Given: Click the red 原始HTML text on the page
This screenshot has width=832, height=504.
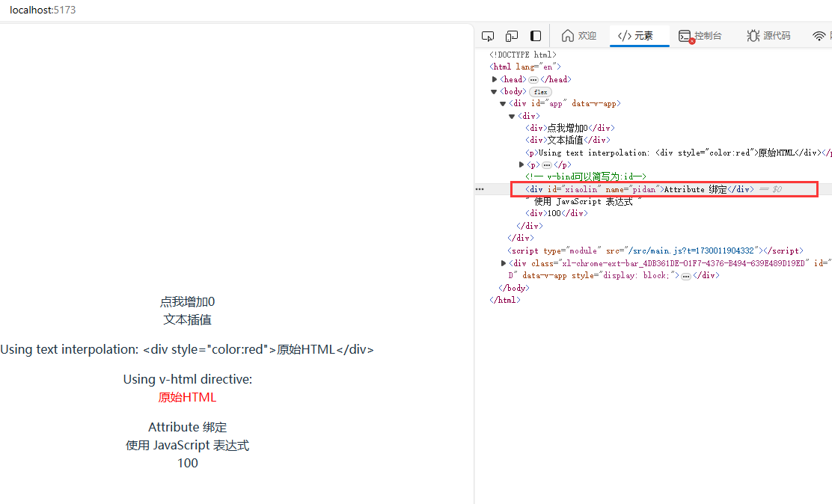Looking at the screenshot, I should pos(187,397).
